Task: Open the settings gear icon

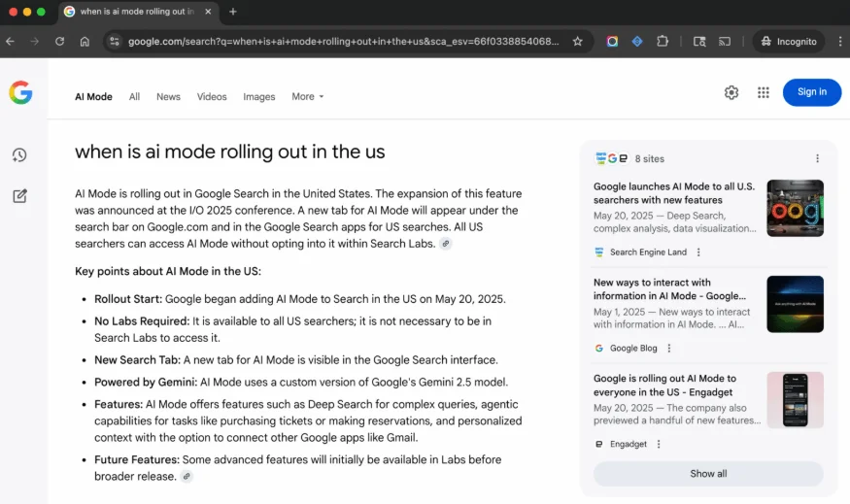Action: 731,92
